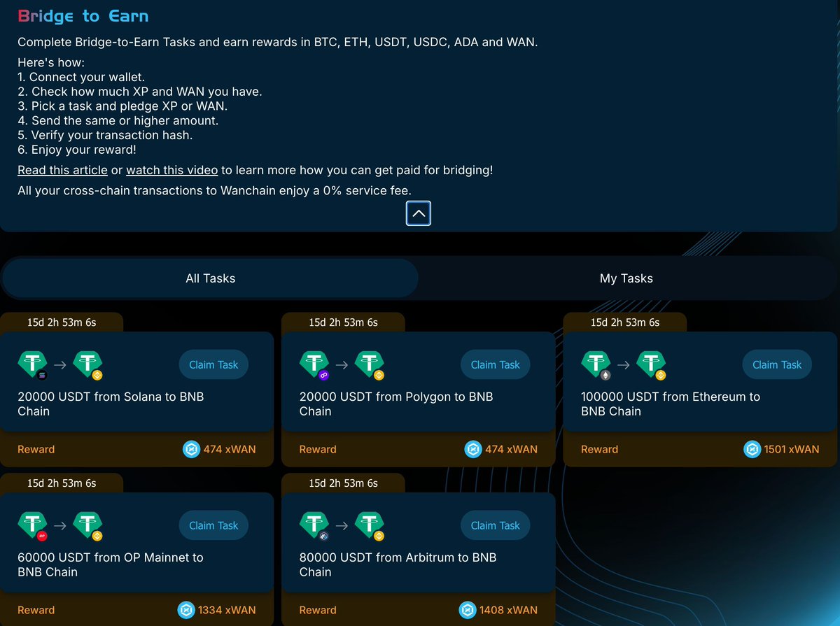Click the Reward label in the OP Mainnet card
Image resolution: width=840 pixels, height=626 pixels.
pyautogui.click(x=36, y=610)
